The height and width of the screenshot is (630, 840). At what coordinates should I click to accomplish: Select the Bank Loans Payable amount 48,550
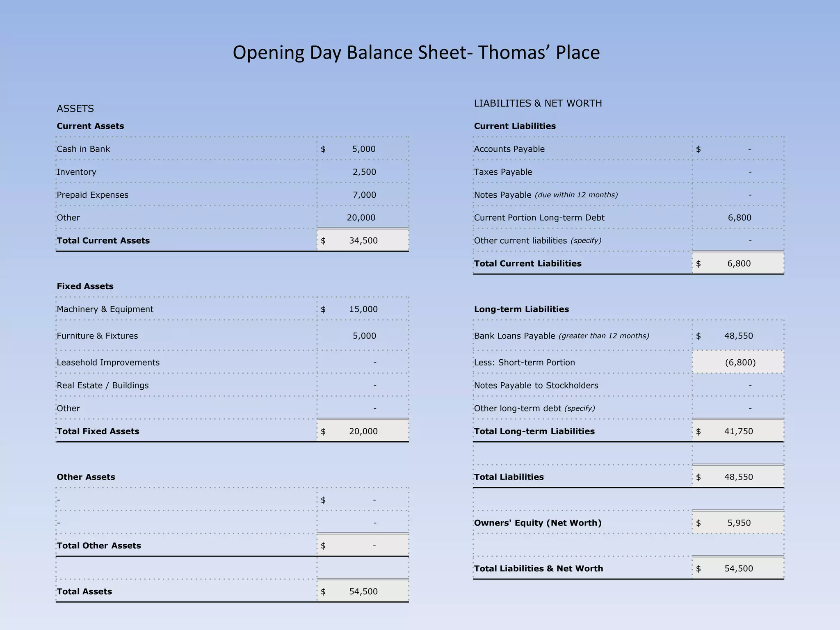(x=738, y=336)
